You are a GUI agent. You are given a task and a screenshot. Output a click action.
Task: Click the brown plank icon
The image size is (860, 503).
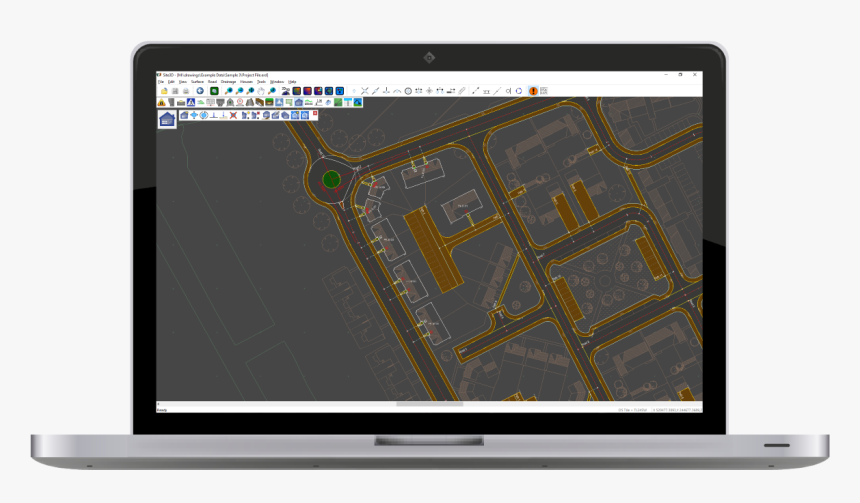tap(259, 102)
